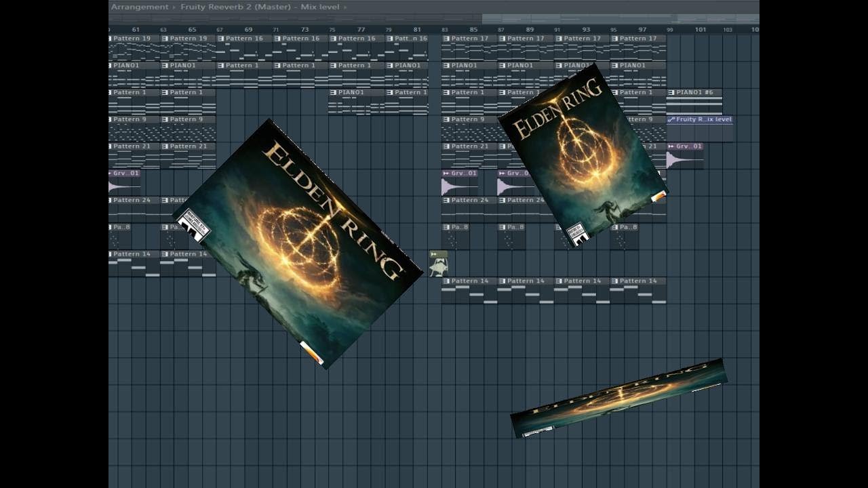Select Pattern 24 clip starting at bar 83

point(469,209)
